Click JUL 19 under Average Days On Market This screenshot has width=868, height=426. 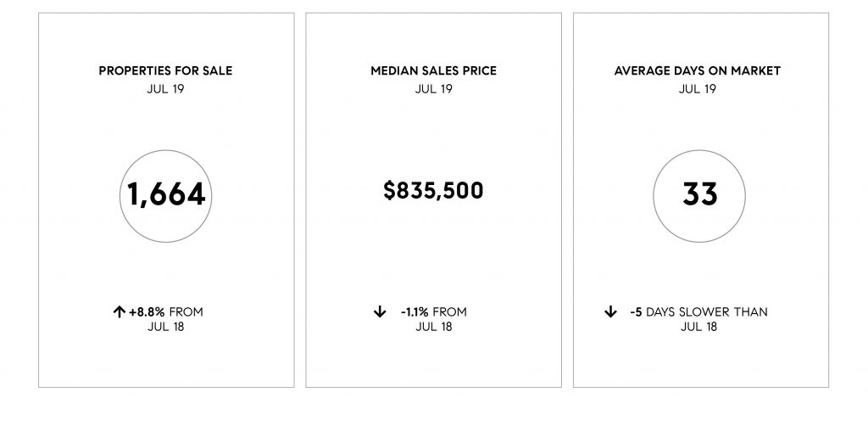(x=697, y=88)
